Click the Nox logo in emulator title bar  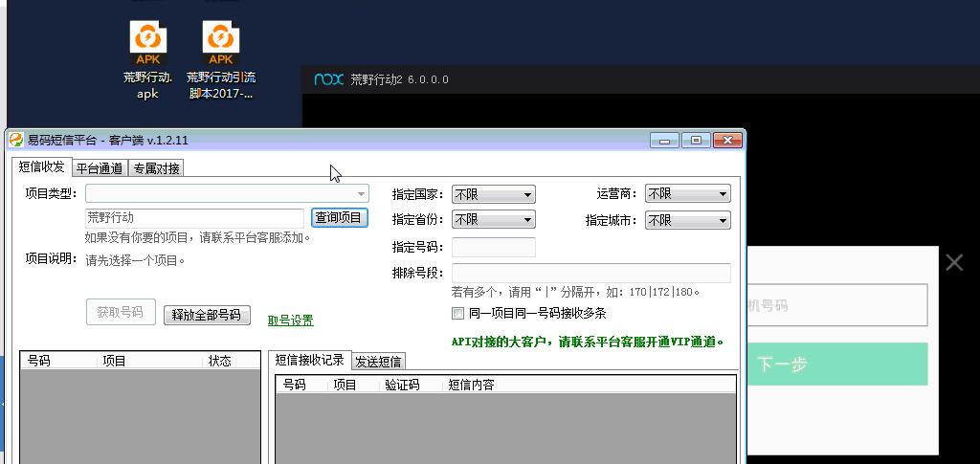tap(329, 79)
